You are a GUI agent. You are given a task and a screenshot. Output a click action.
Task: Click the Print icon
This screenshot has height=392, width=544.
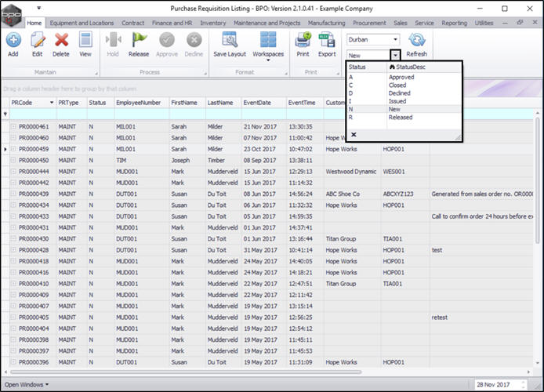(x=303, y=40)
